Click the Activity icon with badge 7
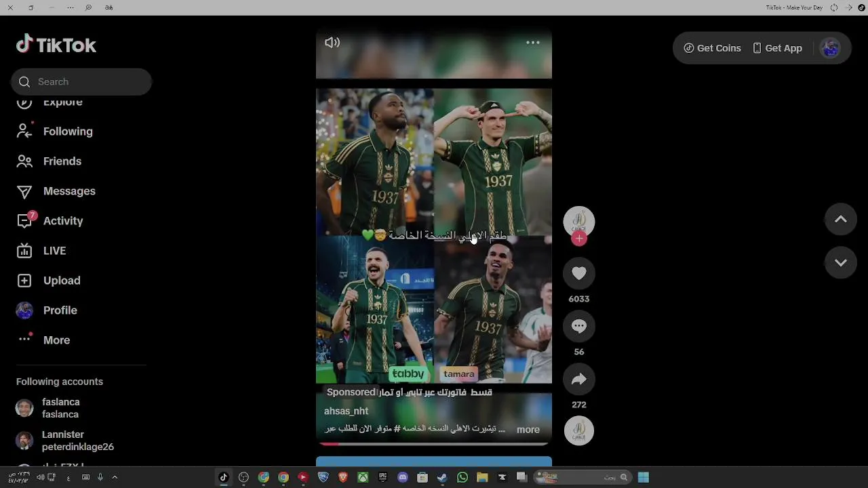The width and height of the screenshot is (868, 488). click(24, 221)
